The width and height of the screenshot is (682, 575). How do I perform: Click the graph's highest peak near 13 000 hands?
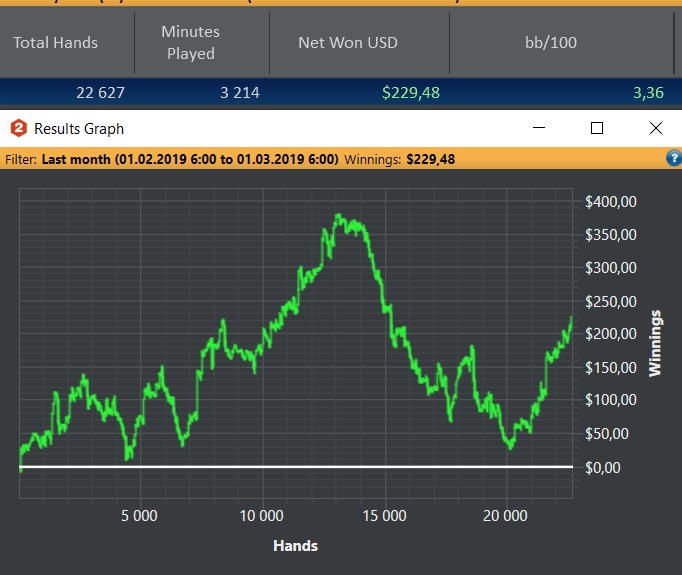[x=339, y=215]
